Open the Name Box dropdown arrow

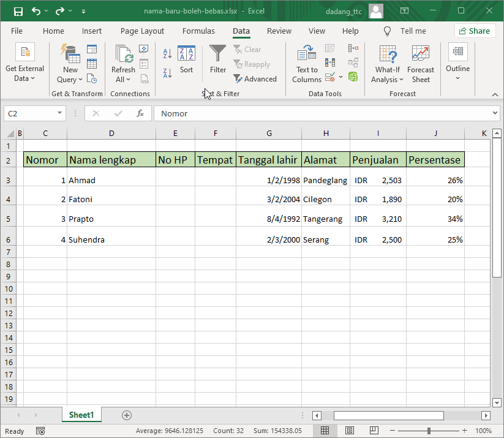[59, 113]
